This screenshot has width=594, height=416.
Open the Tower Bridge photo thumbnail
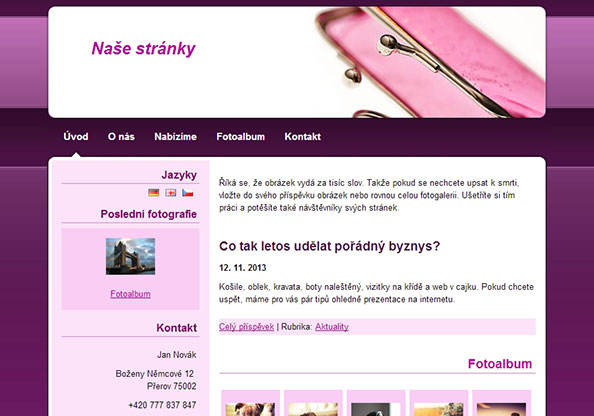pos(130,256)
